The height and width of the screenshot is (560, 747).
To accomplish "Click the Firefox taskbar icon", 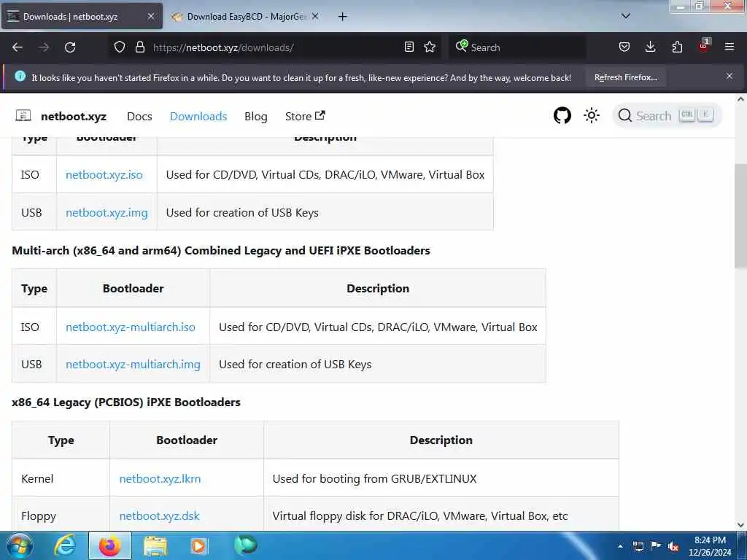I will pyautogui.click(x=109, y=545).
